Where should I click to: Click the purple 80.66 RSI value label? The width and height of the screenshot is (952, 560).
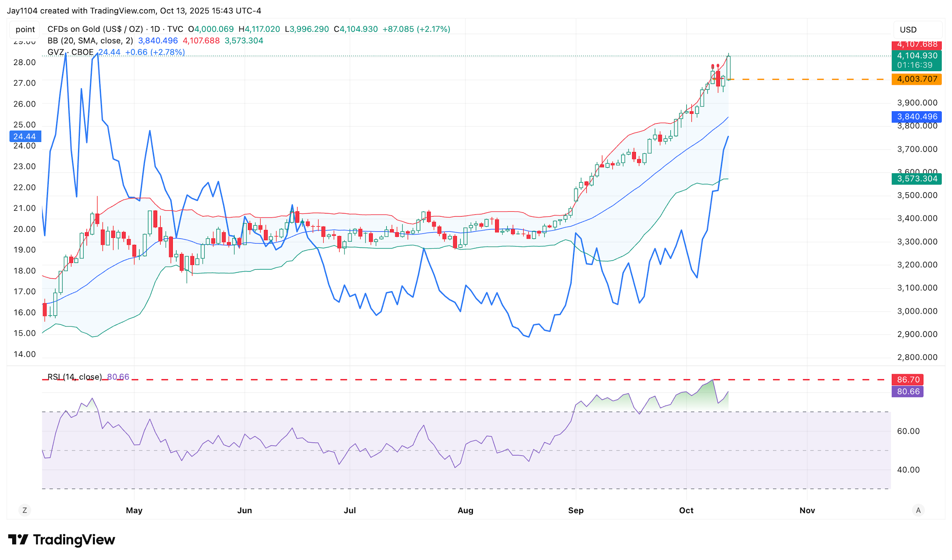tap(907, 391)
